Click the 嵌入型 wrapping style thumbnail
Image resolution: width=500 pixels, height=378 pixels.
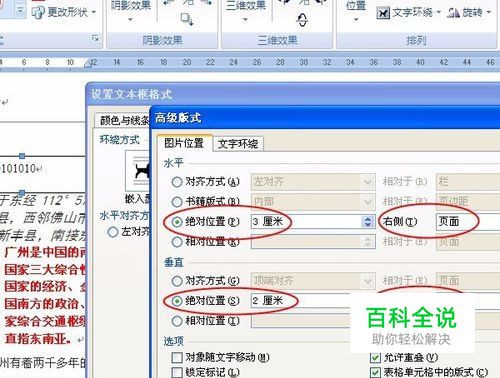pyautogui.click(x=138, y=171)
